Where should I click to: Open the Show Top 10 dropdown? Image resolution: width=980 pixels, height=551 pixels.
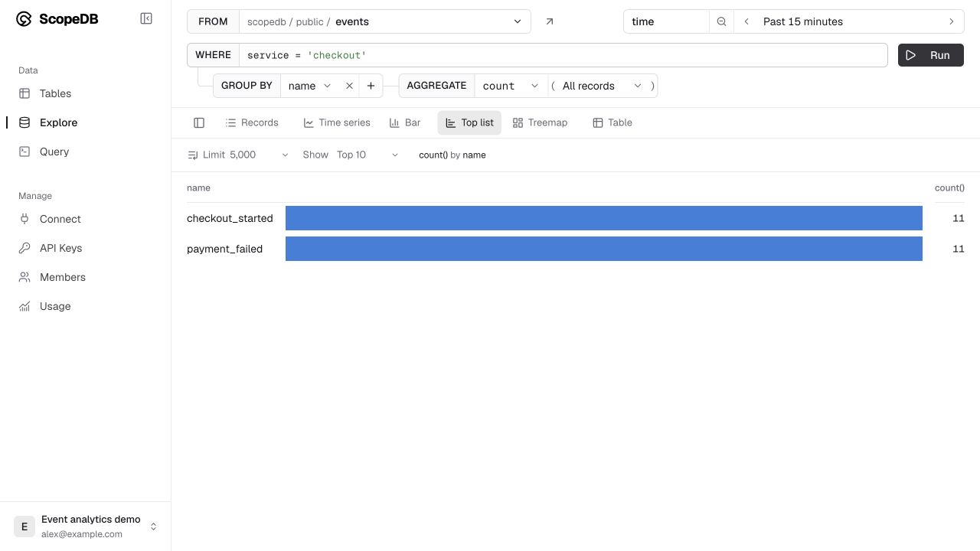pyautogui.click(x=351, y=155)
